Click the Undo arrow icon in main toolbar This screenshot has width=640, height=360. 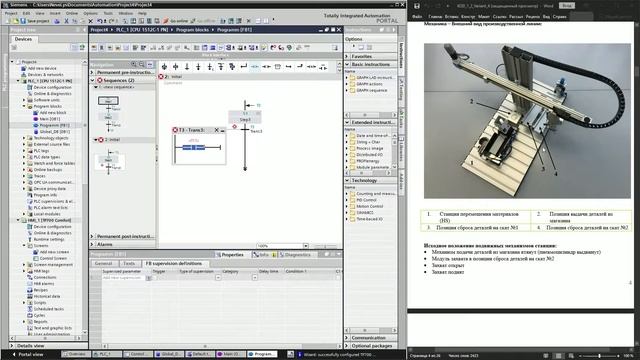pyautogui.click(x=100, y=21)
